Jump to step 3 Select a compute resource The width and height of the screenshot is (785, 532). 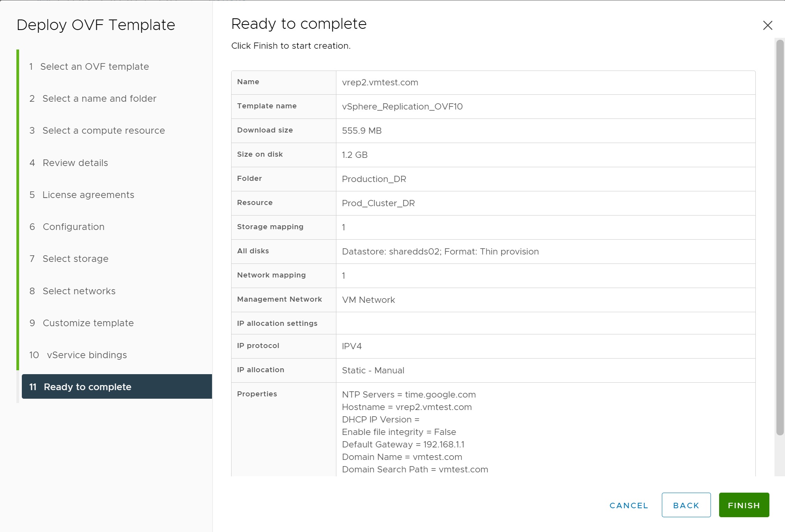[x=103, y=131]
